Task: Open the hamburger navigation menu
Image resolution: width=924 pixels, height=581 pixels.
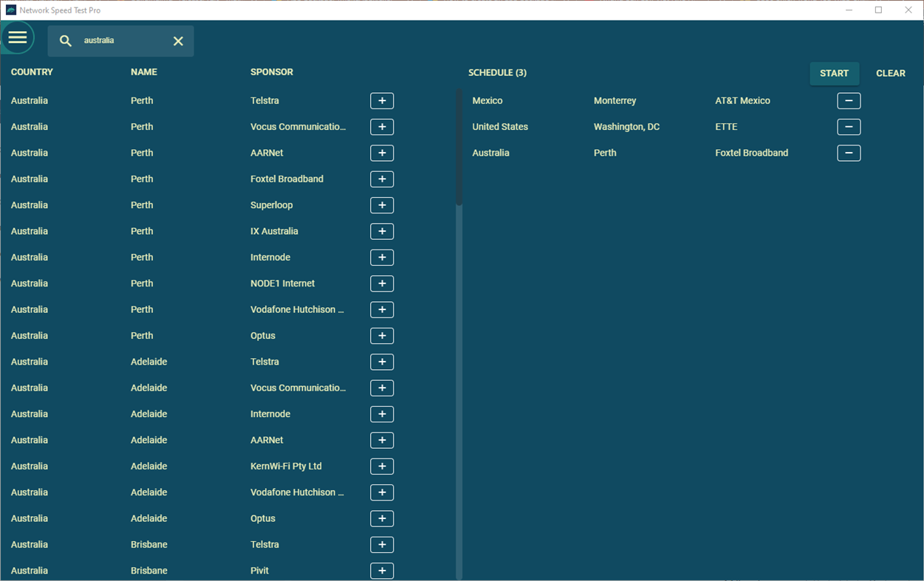Action: click(x=18, y=37)
